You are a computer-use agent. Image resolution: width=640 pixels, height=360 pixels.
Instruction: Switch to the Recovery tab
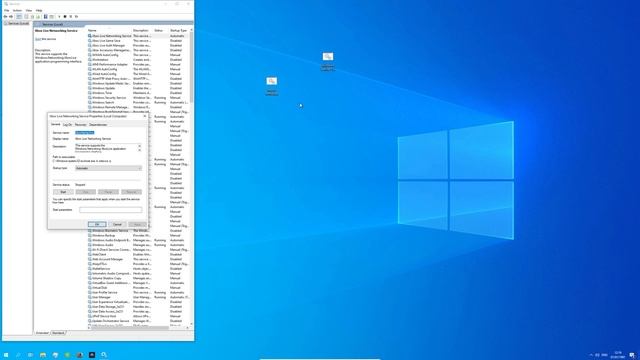coord(80,124)
